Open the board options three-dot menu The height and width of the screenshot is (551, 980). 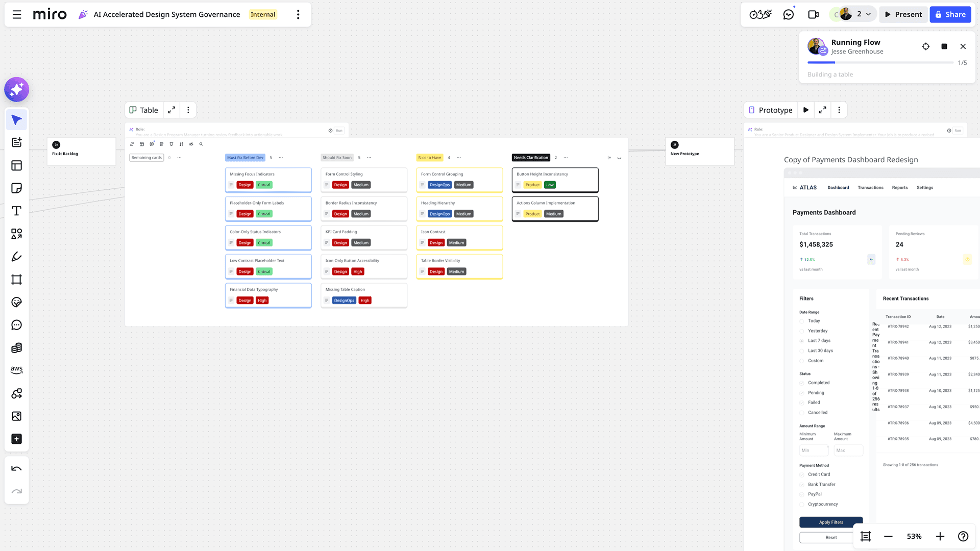coord(298,14)
